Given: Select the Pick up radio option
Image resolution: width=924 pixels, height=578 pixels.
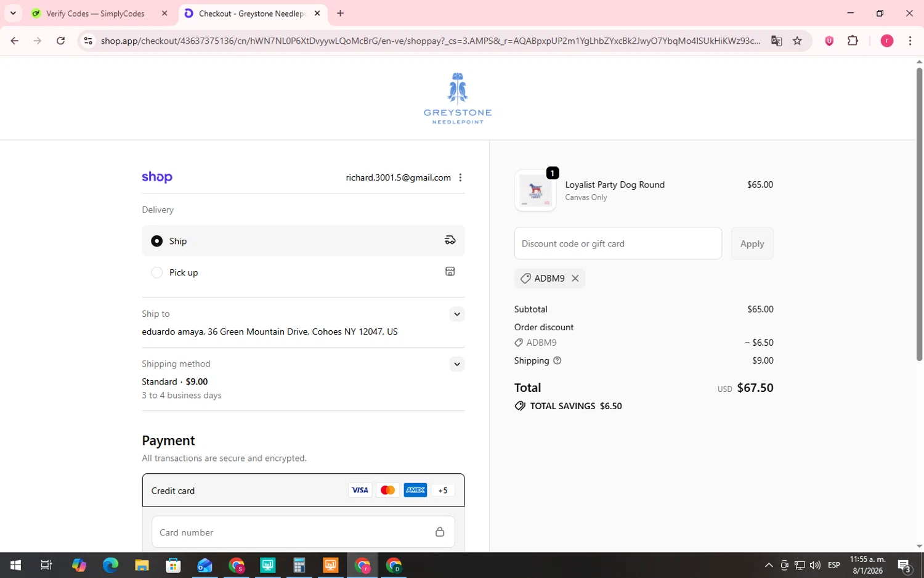Looking at the screenshot, I should (157, 272).
